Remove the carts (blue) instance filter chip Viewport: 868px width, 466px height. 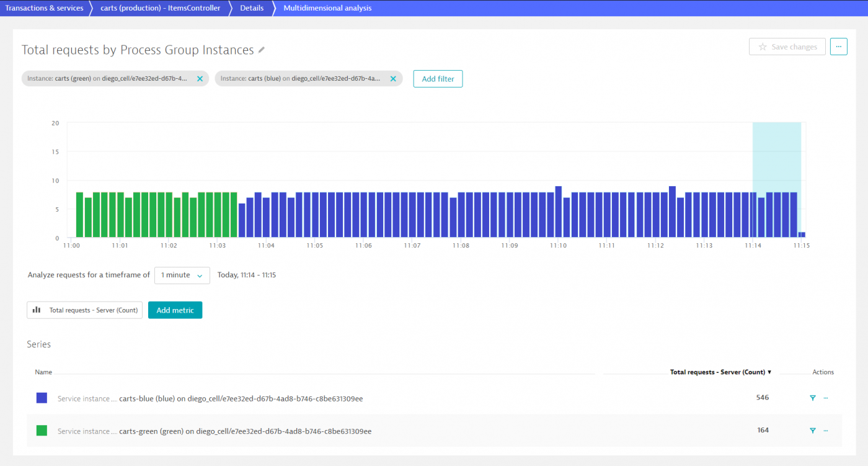click(x=393, y=79)
